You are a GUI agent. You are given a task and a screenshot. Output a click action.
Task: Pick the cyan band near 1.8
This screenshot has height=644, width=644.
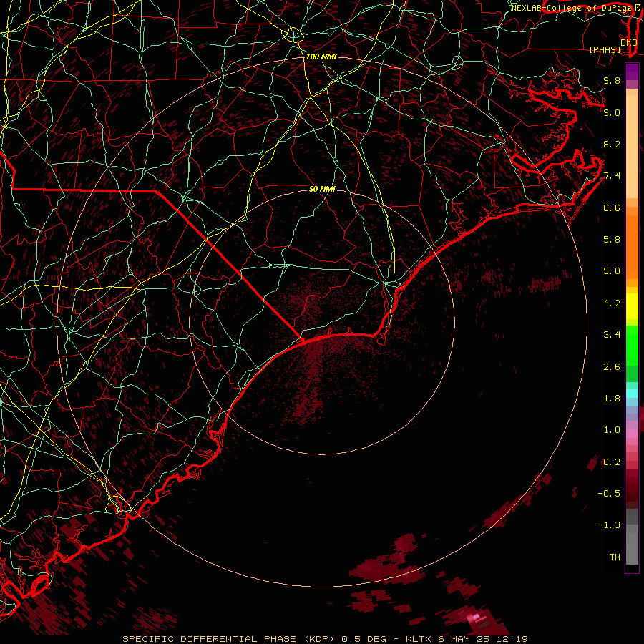(x=632, y=393)
